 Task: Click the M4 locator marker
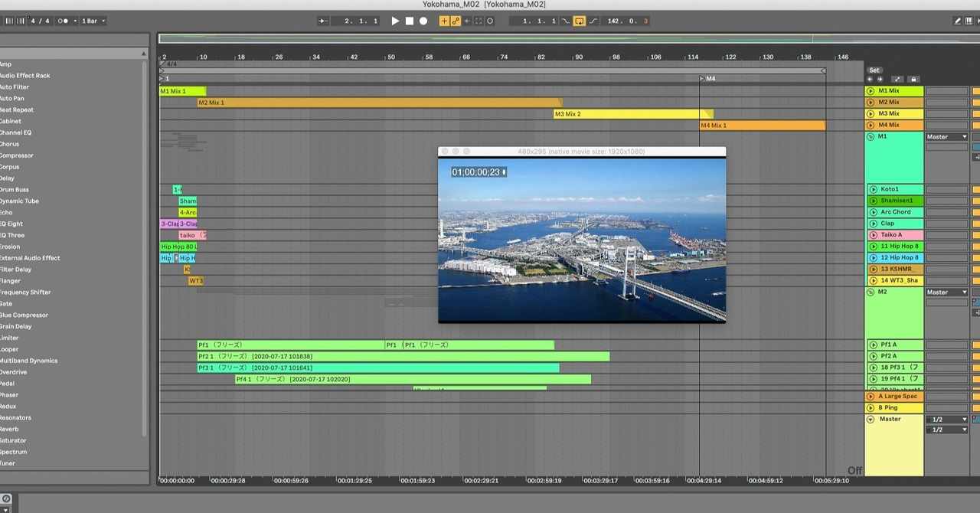tap(702, 79)
